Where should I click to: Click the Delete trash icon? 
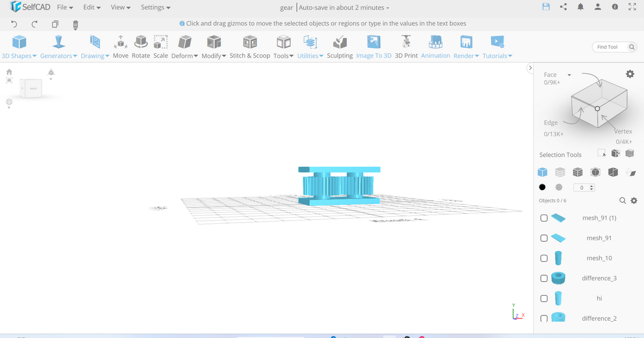pyautogui.click(x=76, y=24)
